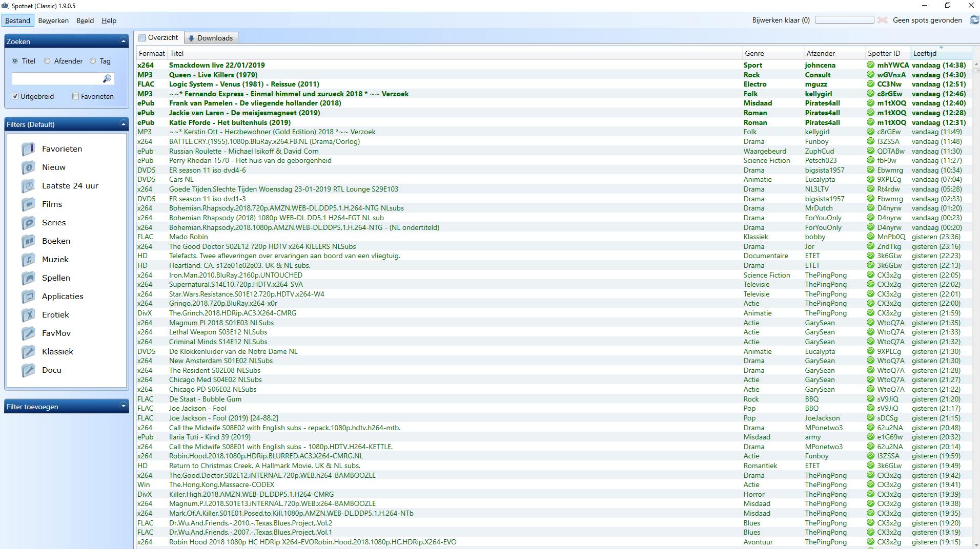Click genre Waargebeurd on Russian Roulette row
This screenshot has height=549, width=980.
point(766,151)
